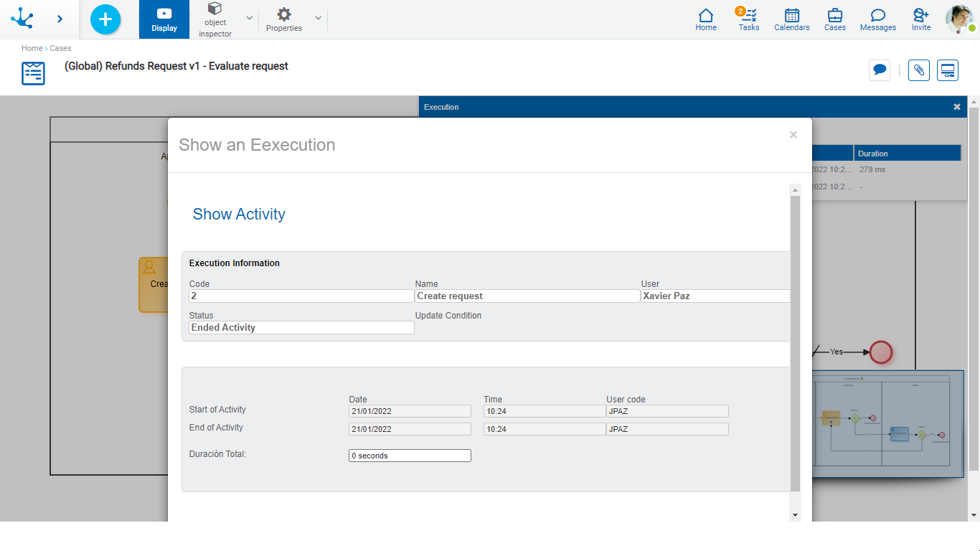Click the object inspector cube icon

pyautogui.click(x=215, y=9)
